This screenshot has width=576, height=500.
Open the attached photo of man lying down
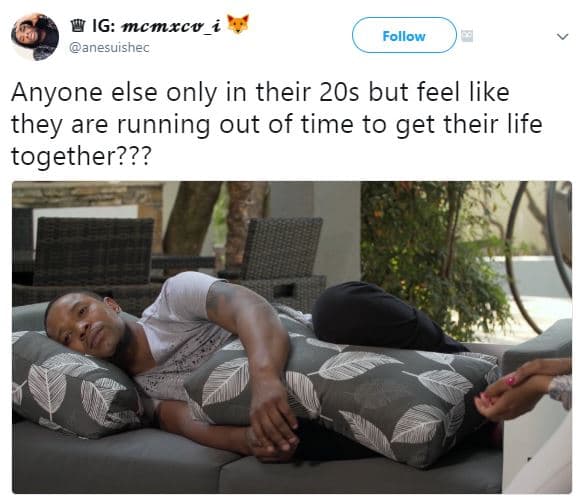pyautogui.click(x=292, y=337)
